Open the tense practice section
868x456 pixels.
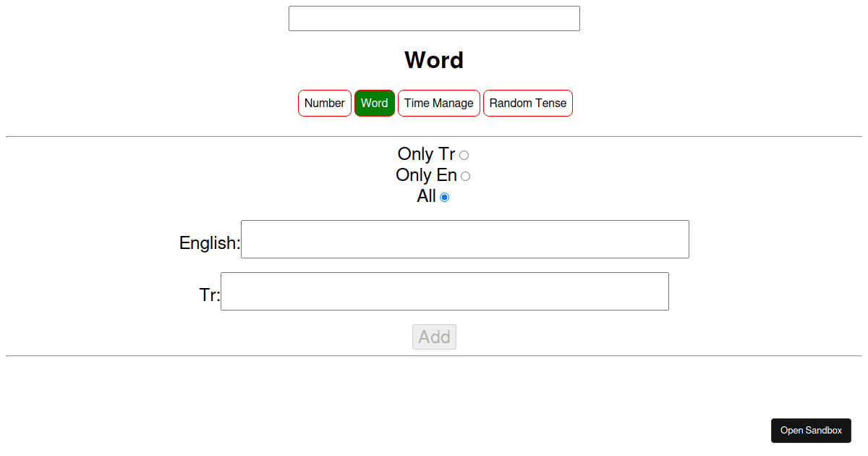[527, 103]
